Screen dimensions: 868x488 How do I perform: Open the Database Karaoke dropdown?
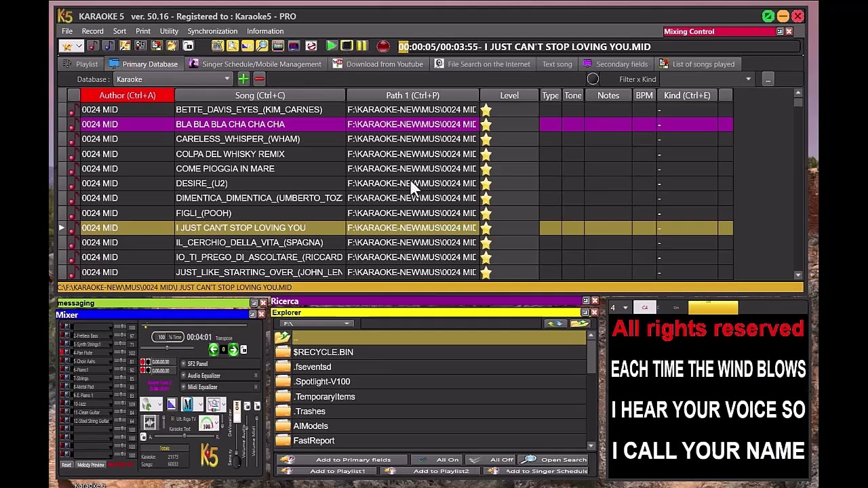173,79
